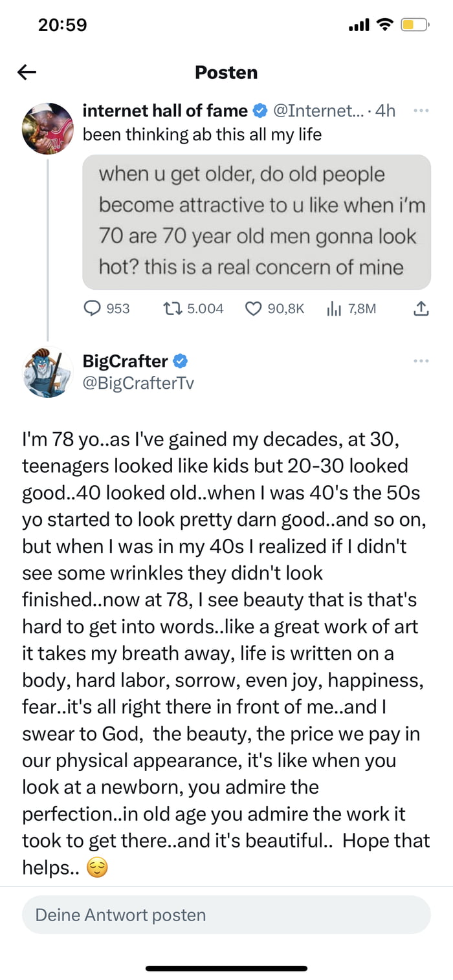Tap BigCrafter's profile avatar
This screenshot has width=453, height=980.
pyautogui.click(x=48, y=372)
